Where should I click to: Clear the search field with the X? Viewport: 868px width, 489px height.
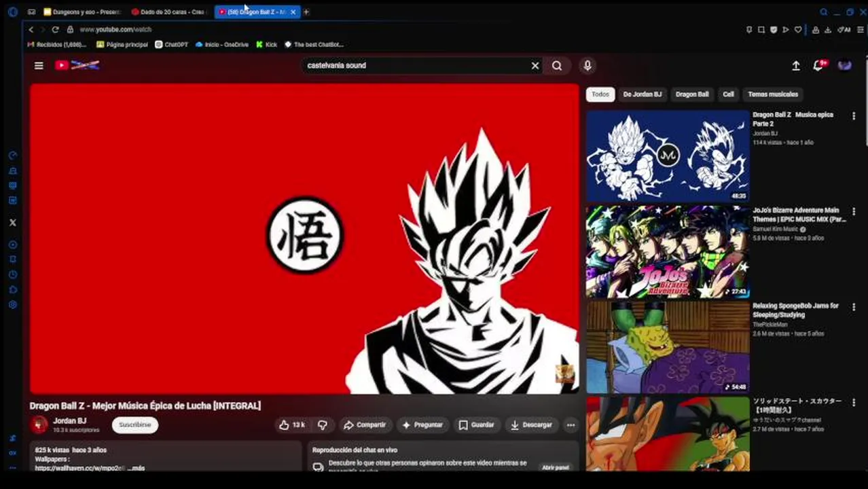pos(535,65)
